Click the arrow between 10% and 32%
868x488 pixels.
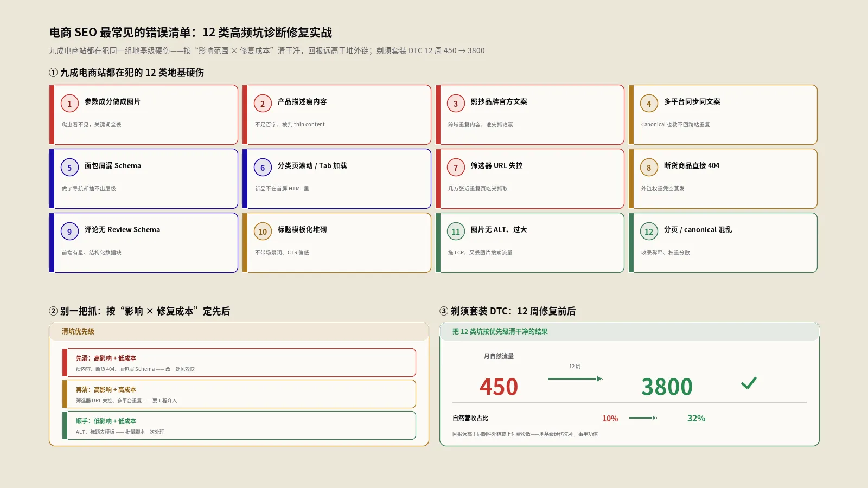click(x=643, y=418)
